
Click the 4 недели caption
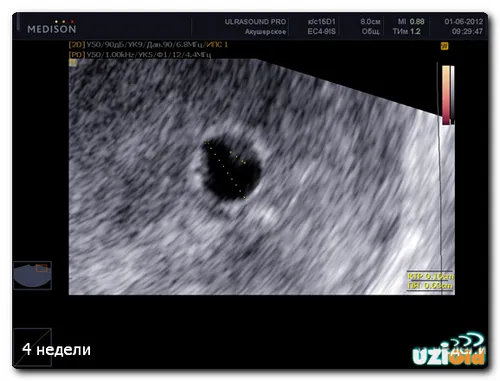tap(56, 350)
